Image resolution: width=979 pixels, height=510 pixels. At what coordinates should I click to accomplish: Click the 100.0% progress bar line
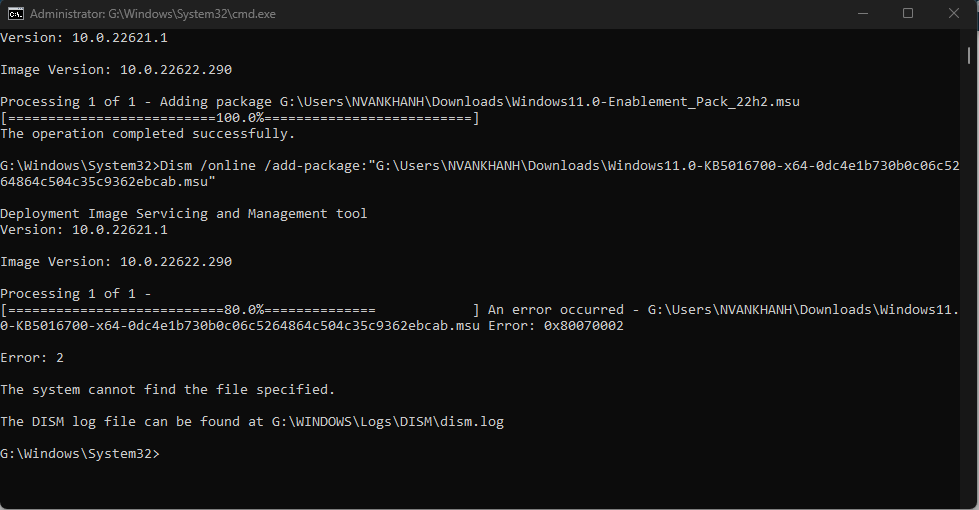click(240, 118)
